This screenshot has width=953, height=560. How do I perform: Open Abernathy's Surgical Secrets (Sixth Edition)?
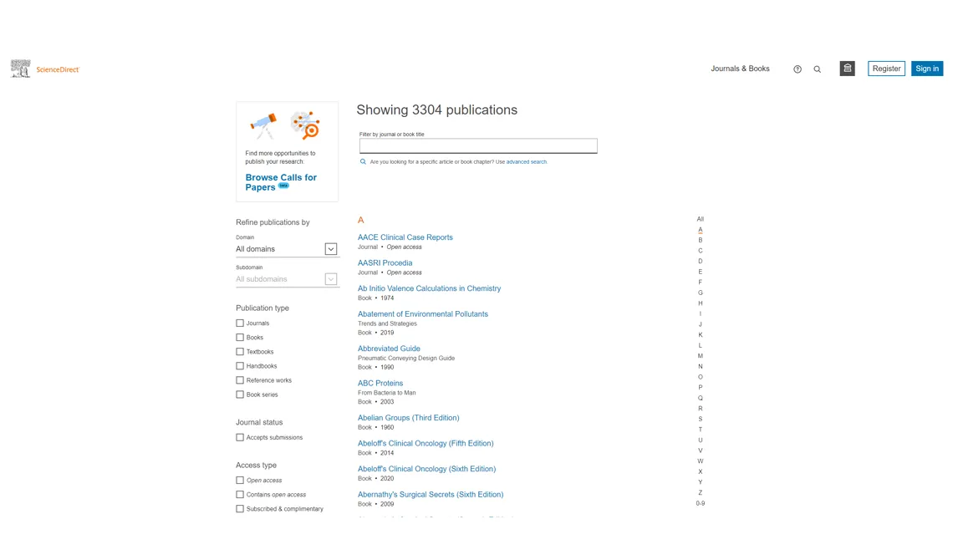(x=431, y=495)
